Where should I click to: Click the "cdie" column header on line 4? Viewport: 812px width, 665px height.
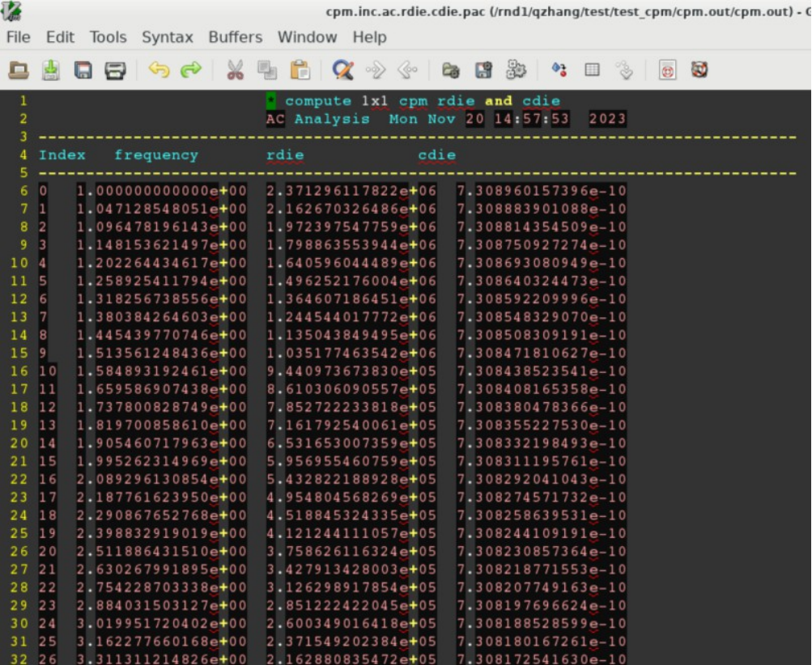[437, 155]
